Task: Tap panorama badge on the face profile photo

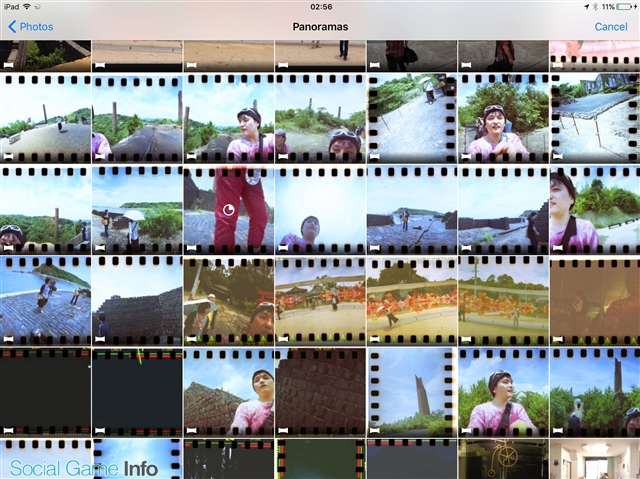Action: pos(558,248)
